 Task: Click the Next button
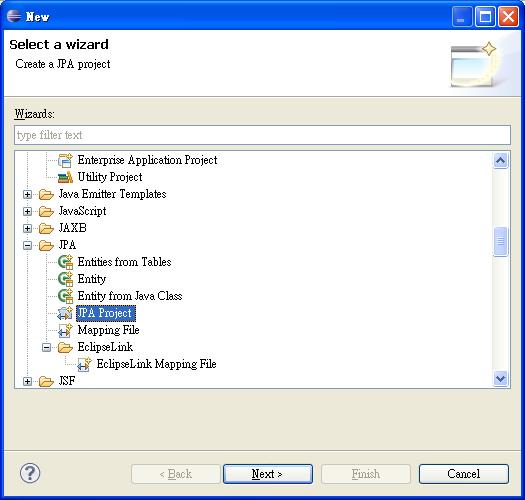click(268, 474)
